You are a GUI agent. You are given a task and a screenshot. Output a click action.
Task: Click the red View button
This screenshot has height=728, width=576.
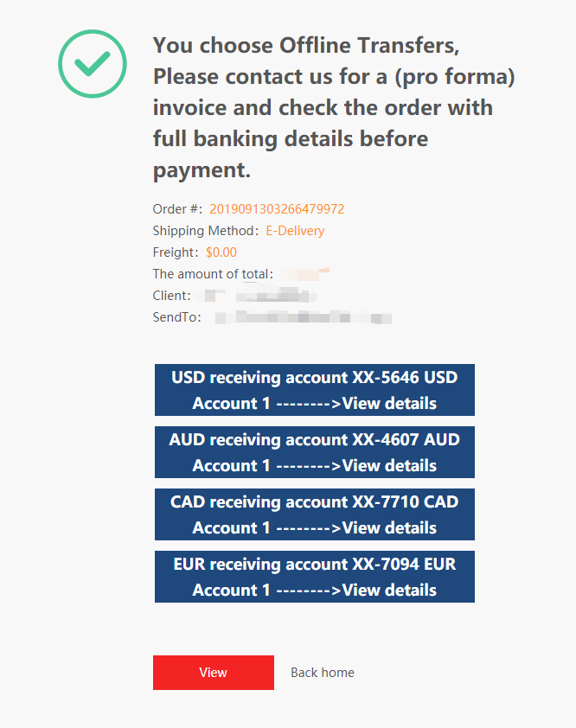pos(214,673)
